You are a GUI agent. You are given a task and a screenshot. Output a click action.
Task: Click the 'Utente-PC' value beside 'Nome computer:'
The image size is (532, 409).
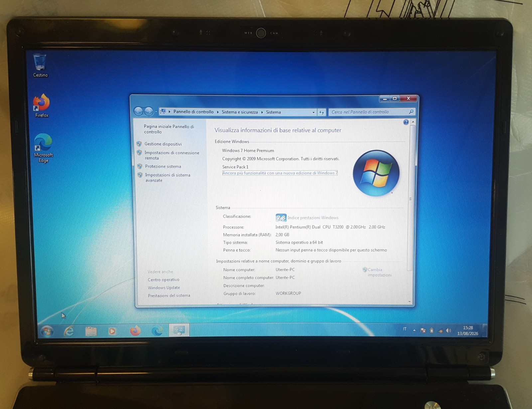(285, 270)
